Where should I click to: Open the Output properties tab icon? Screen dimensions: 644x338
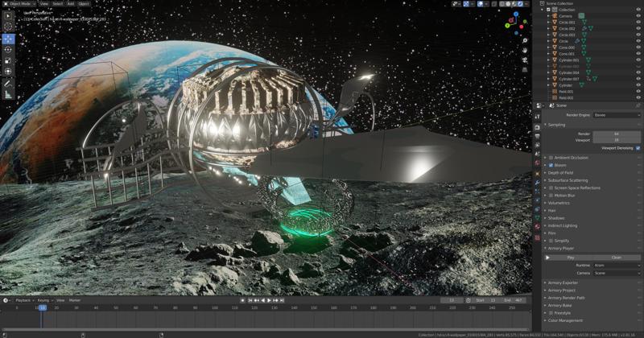[x=537, y=136]
